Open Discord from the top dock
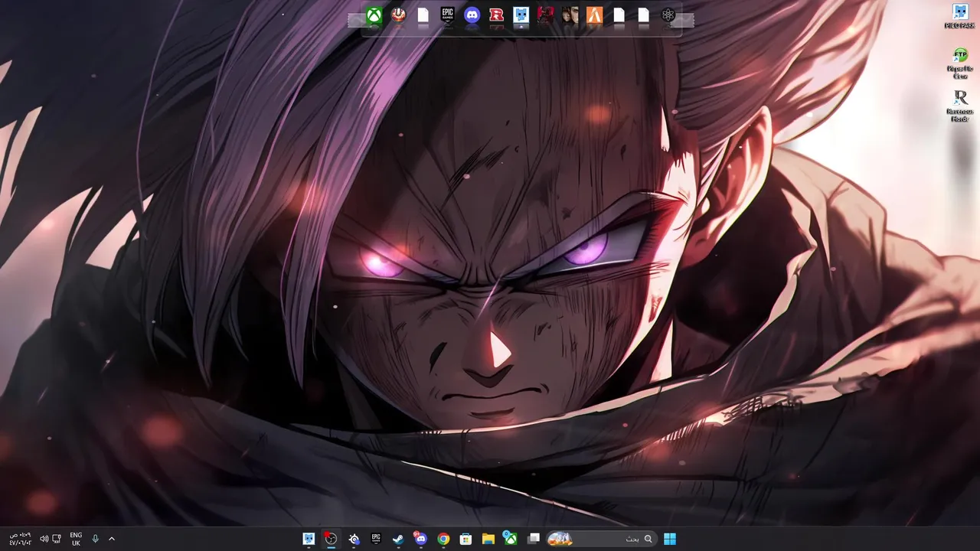The width and height of the screenshot is (980, 551). click(x=472, y=15)
